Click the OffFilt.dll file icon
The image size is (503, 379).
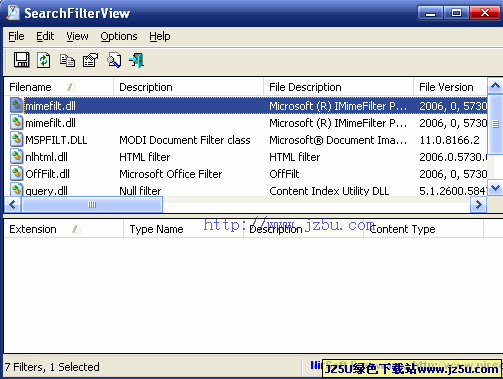tap(16, 173)
